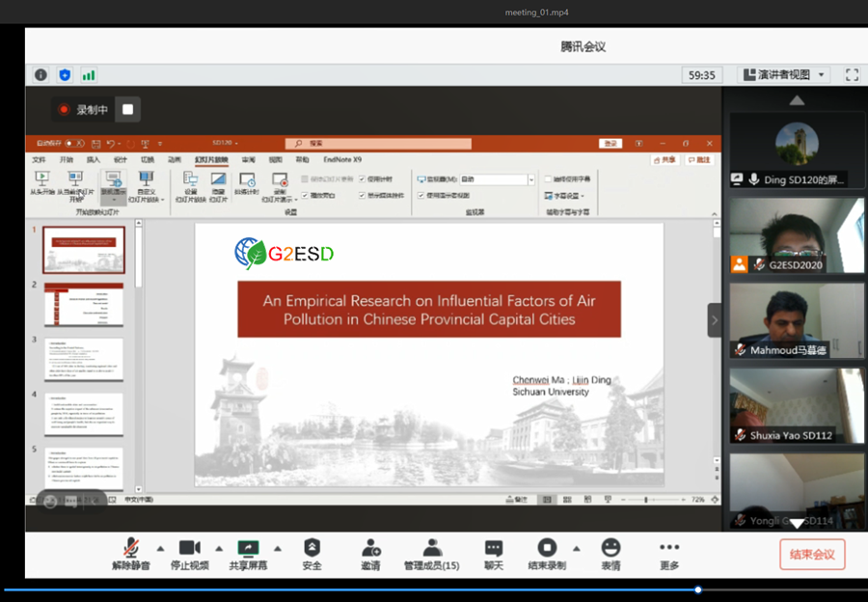Expand the arrow next to 停止视频

(219, 549)
